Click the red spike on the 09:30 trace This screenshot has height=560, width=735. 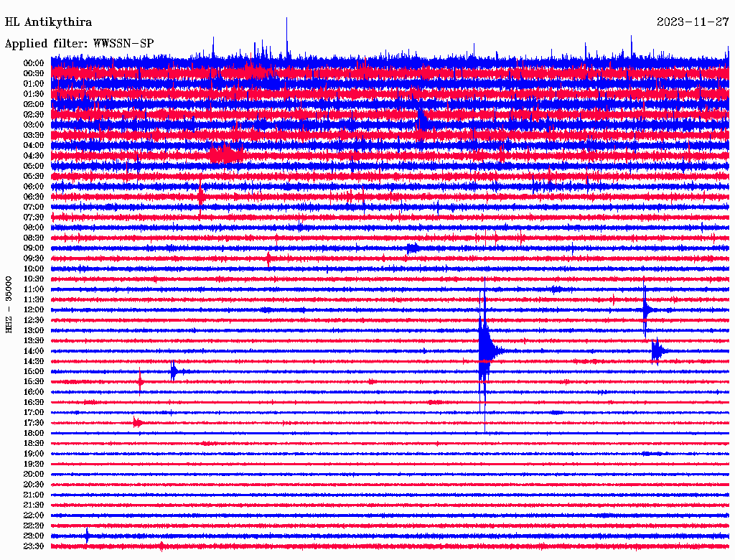pos(268,259)
